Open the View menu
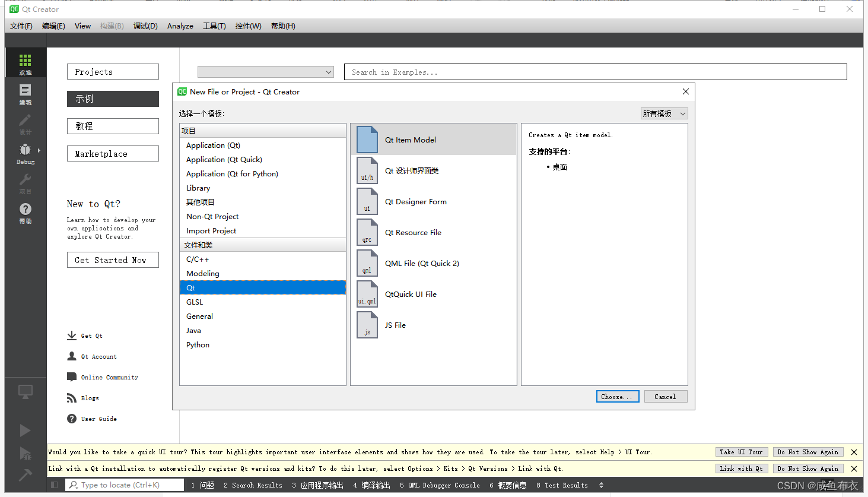The width and height of the screenshot is (868, 497). point(82,26)
